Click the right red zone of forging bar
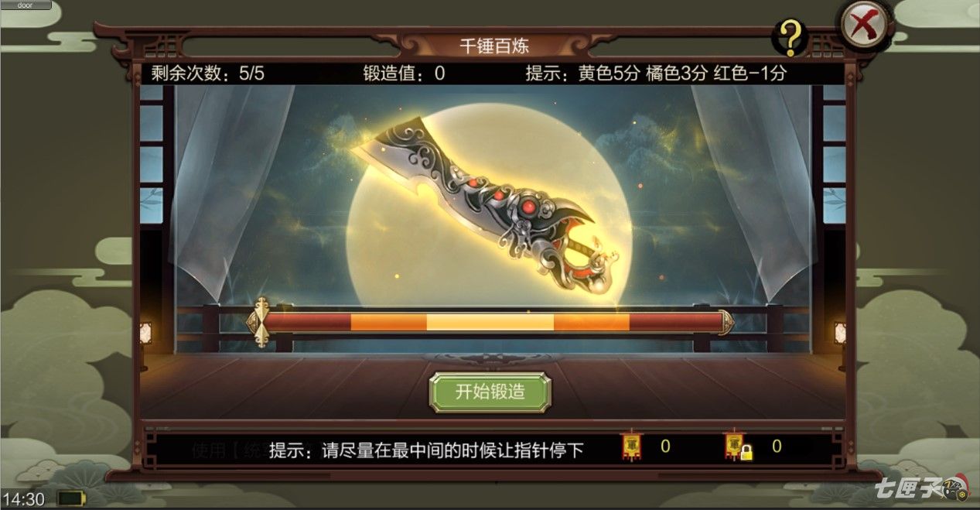The height and width of the screenshot is (510, 980). tap(674, 322)
